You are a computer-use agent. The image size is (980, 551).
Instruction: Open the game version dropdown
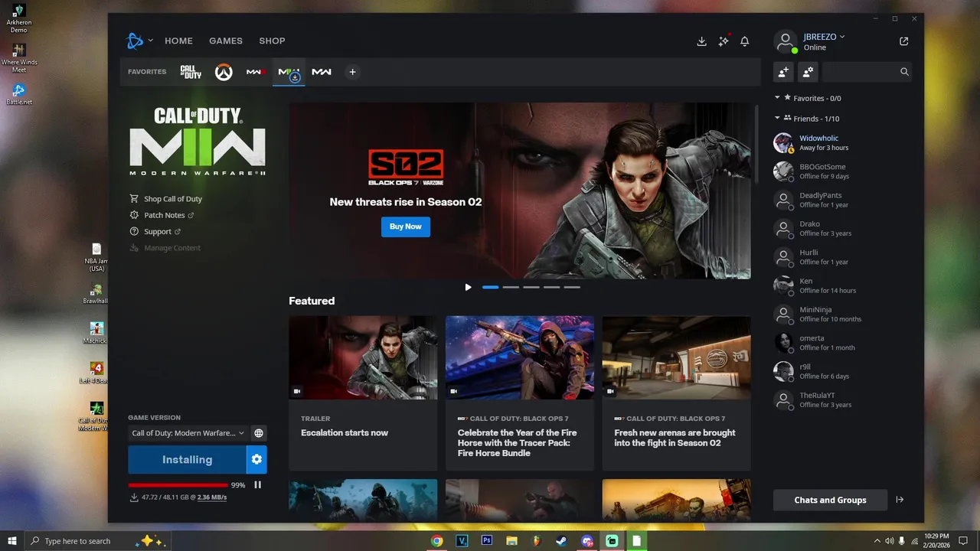click(x=188, y=433)
